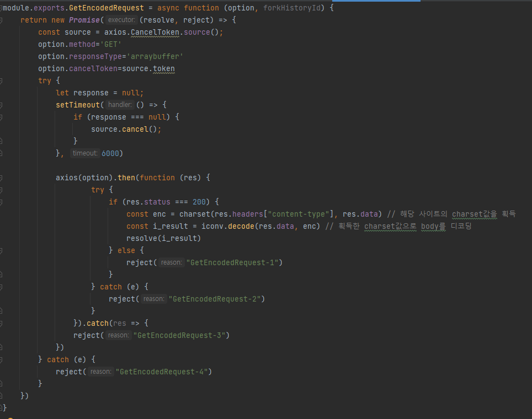The width and height of the screenshot is (532, 419).
Task: Click CancelToken in the axios.CancelToken.source() line
Action: [x=155, y=32]
